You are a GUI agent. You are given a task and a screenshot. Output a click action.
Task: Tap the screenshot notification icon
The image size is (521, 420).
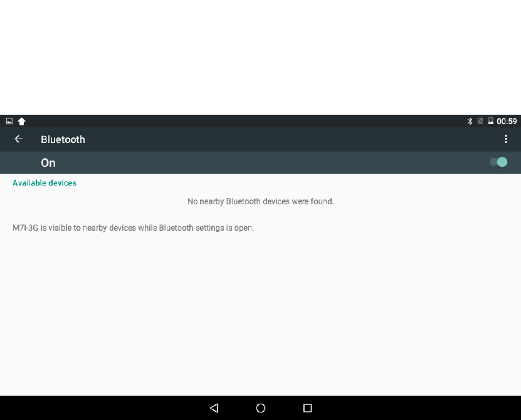(9, 121)
